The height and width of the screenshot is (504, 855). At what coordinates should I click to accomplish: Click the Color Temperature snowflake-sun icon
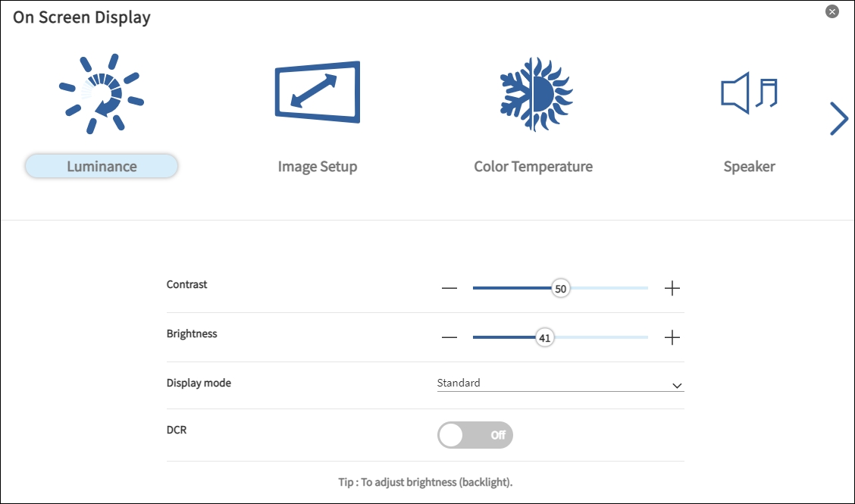[x=534, y=94]
